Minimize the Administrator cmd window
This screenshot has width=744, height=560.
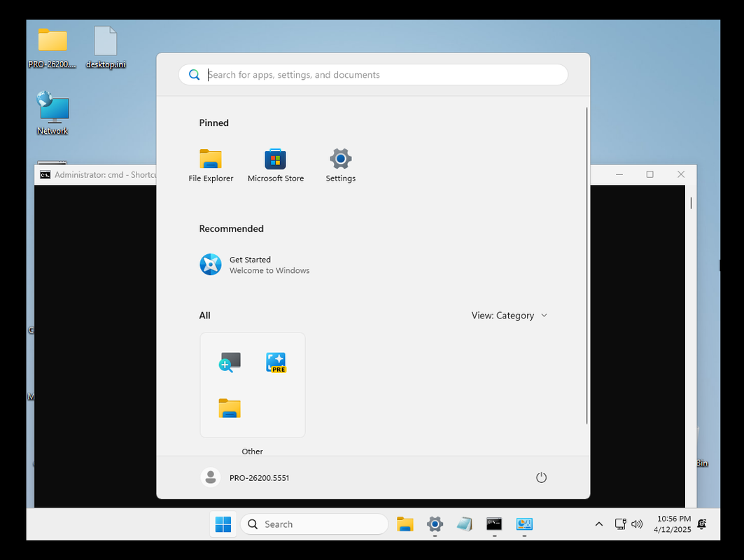[x=619, y=174]
